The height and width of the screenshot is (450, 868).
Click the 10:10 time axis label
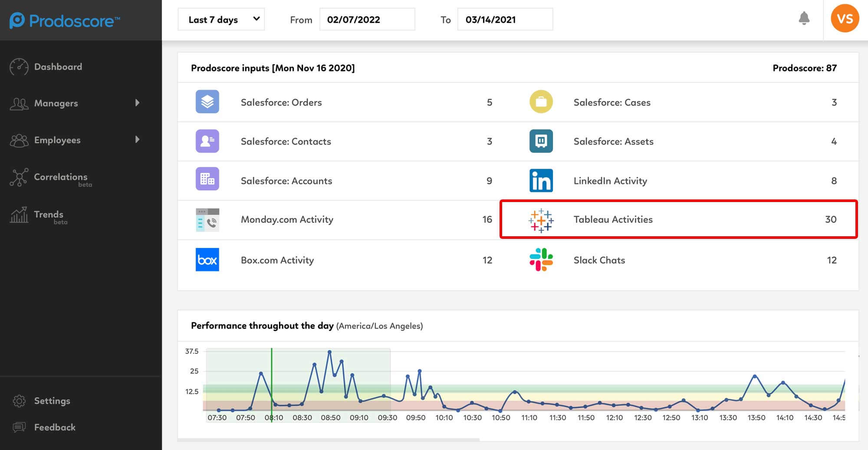444,417
